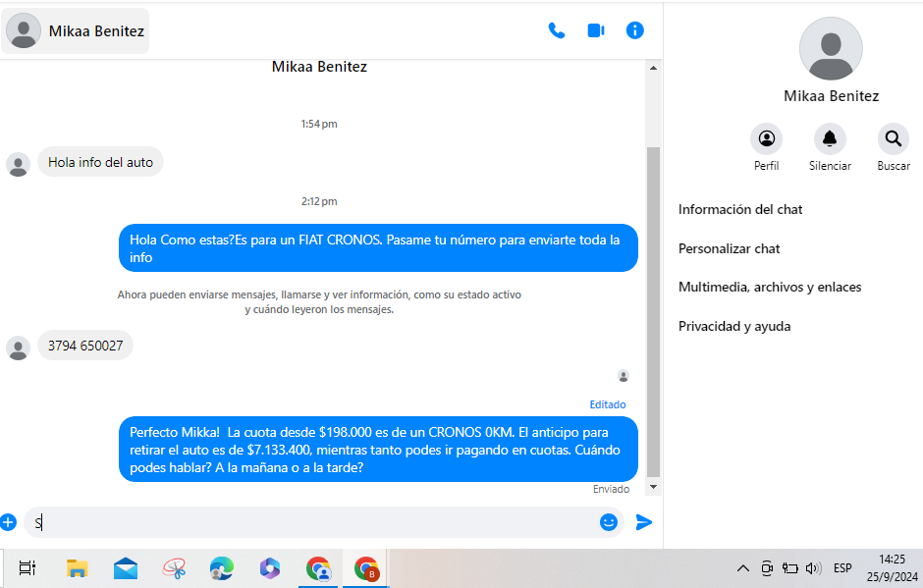Open Task View in the taskbar
Viewport: 923px width, 588px height.
click(x=27, y=568)
